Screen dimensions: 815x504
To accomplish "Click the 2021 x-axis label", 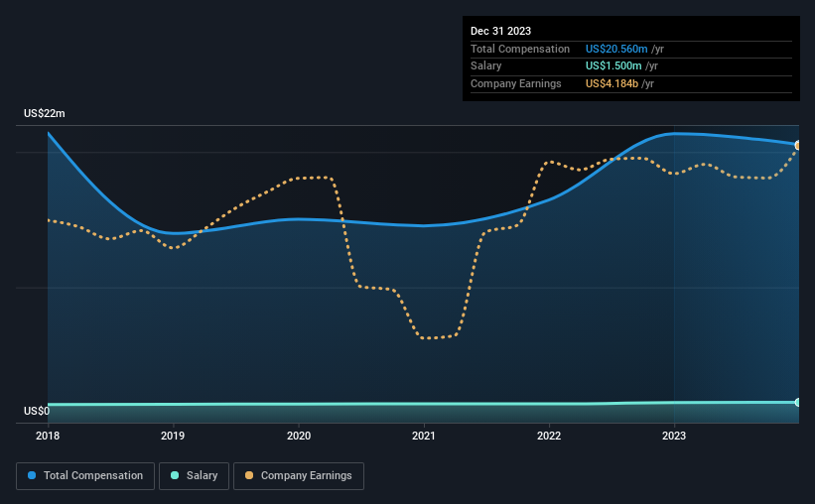I will pos(424,436).
